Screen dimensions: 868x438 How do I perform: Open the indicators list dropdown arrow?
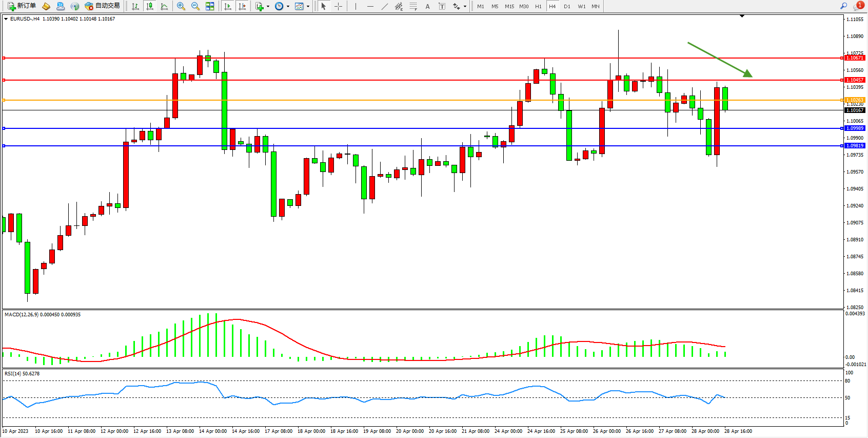tap(268, 7)
